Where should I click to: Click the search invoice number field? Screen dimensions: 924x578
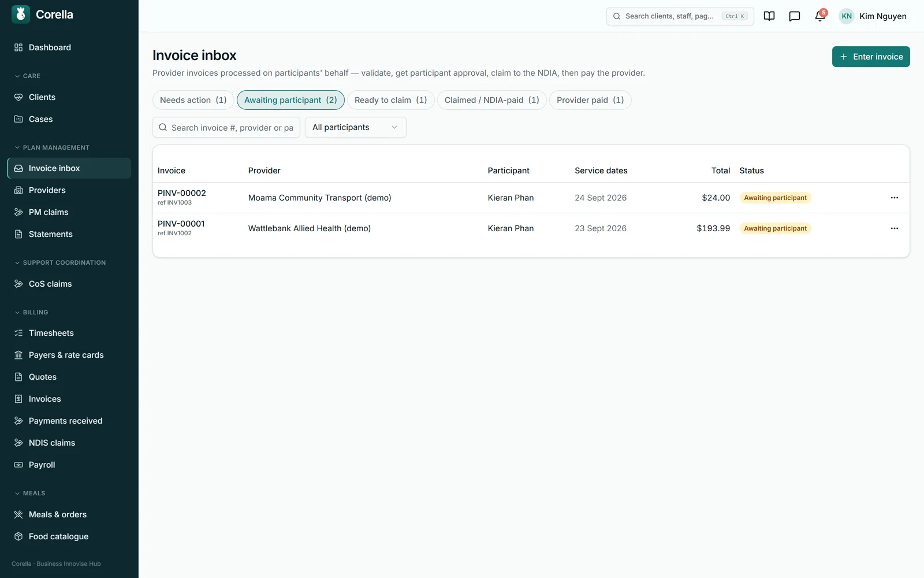point(226,127)
